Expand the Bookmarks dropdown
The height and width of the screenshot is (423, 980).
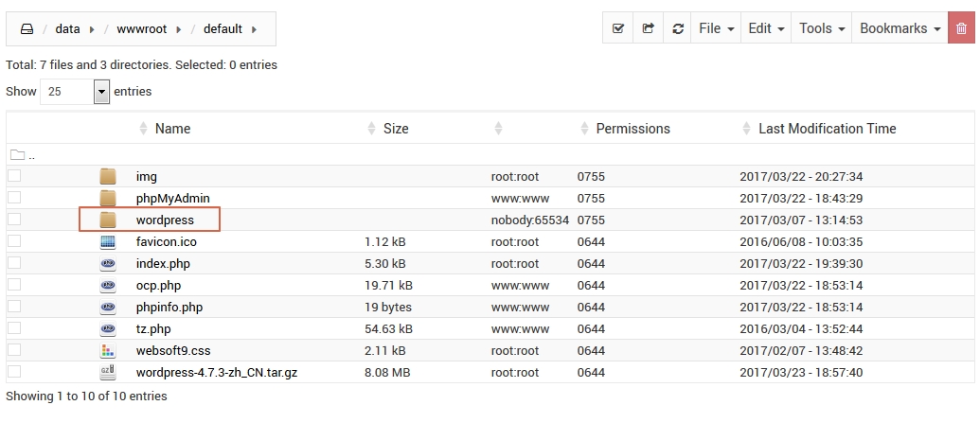pyautogui.click(x=900, y=28)
